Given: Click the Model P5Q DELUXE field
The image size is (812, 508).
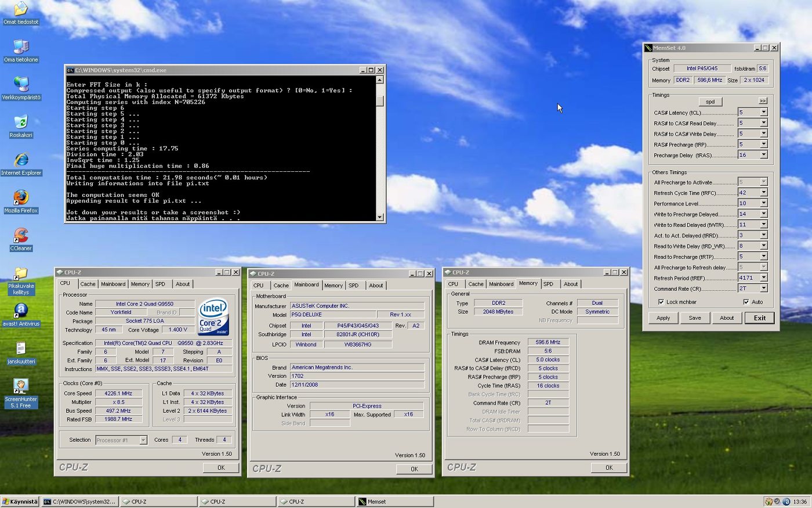Looking at the screenshot, I should [x=332, y=315].
